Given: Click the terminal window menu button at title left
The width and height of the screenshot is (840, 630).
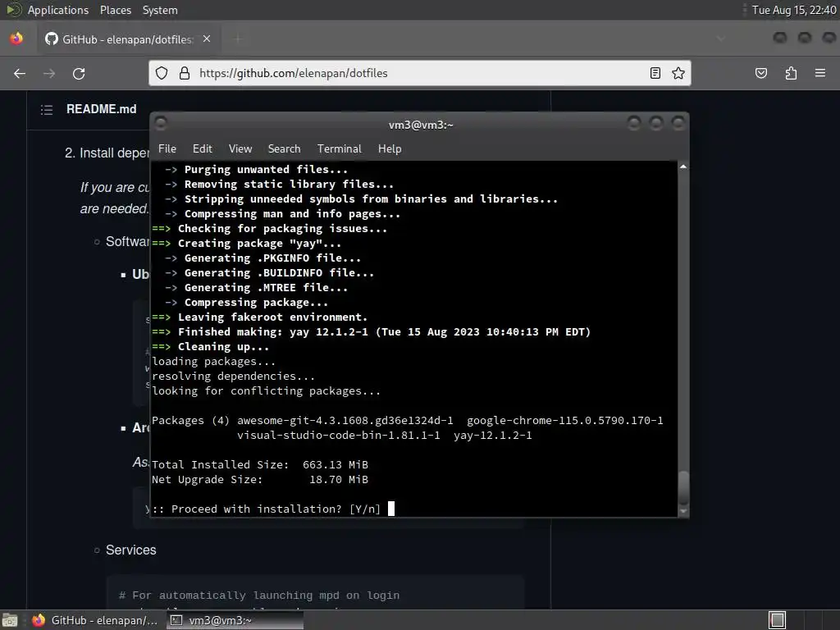Looking at the screenshot, I should click(x=160, y=124).
